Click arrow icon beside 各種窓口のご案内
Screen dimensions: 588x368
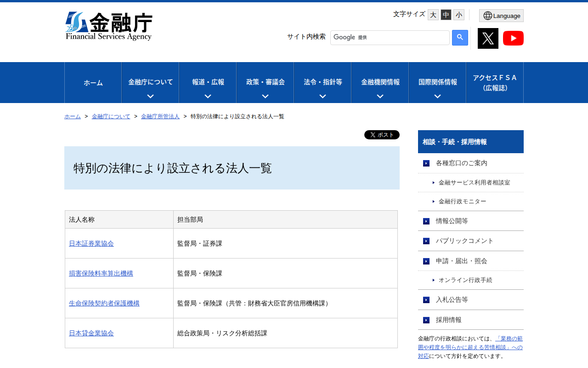(x=426, y=163)
